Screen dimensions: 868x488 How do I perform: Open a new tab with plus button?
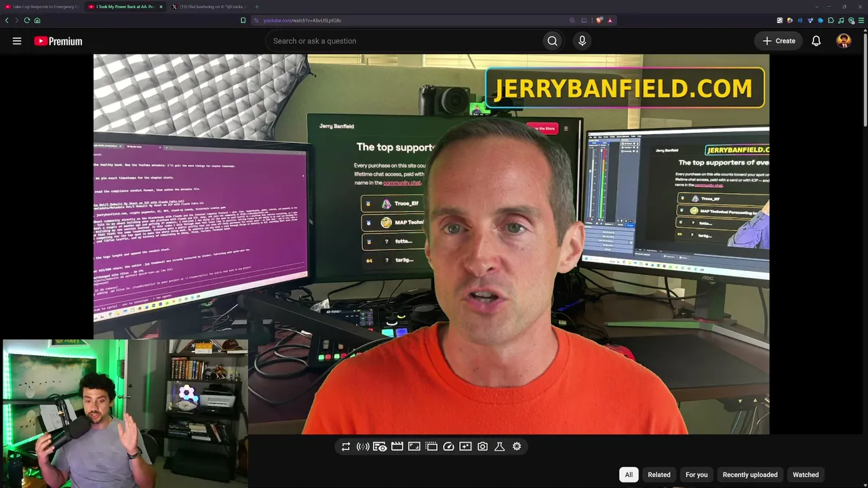point(256,7)
